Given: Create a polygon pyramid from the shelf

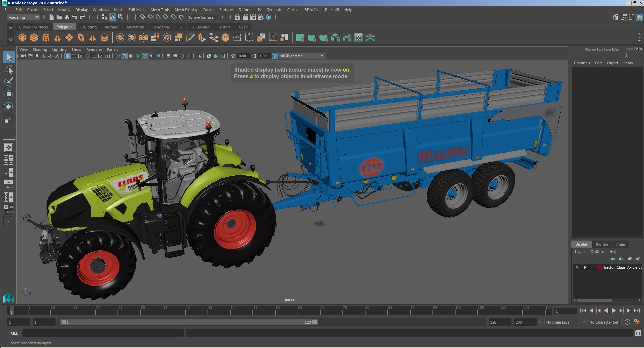Looking at the screenshot, I should point(93,37).
